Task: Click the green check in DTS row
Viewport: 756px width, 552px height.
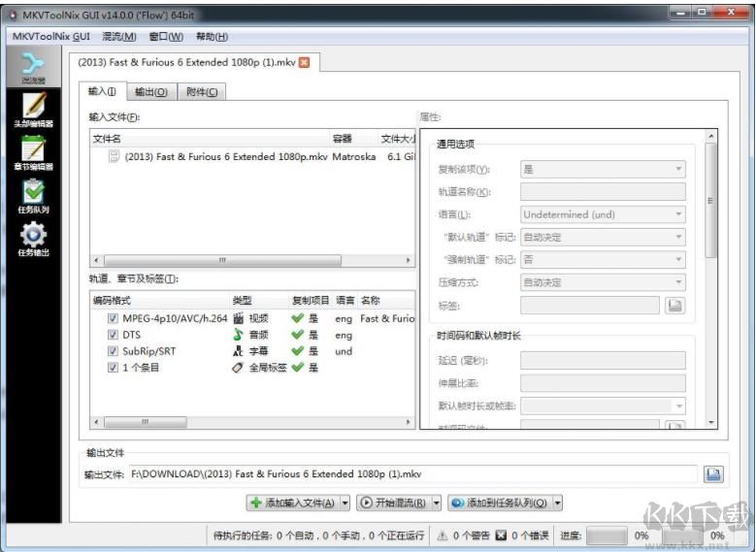Action: click(298, 335)
